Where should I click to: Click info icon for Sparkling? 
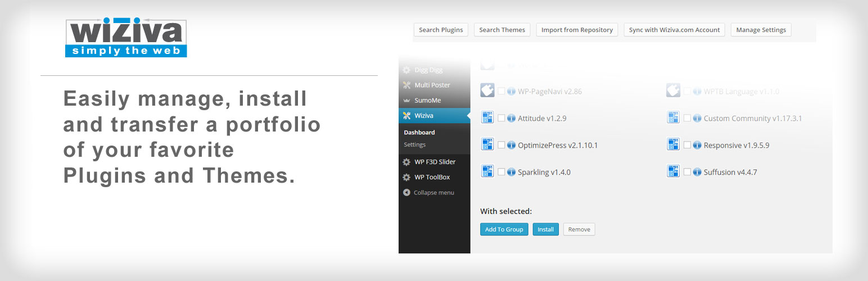click(x=511, y=172)
